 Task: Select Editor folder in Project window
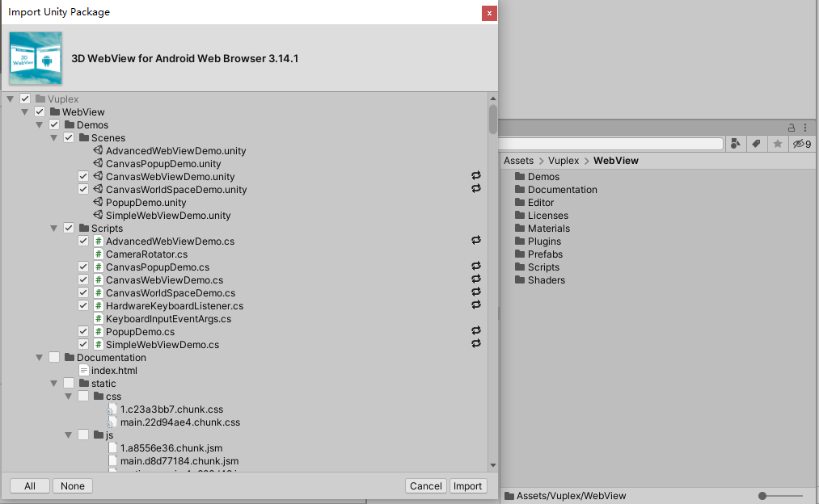(x=534, y=203)
